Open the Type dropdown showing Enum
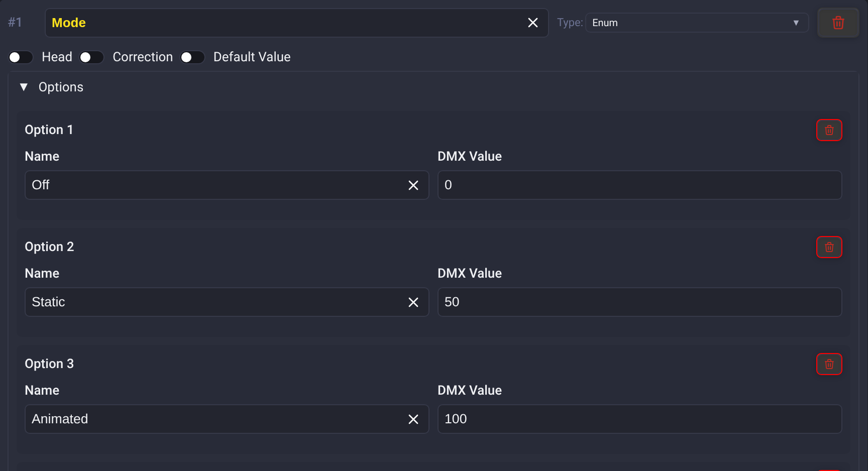The image size is (868, 471). click(x=697, y=23)
